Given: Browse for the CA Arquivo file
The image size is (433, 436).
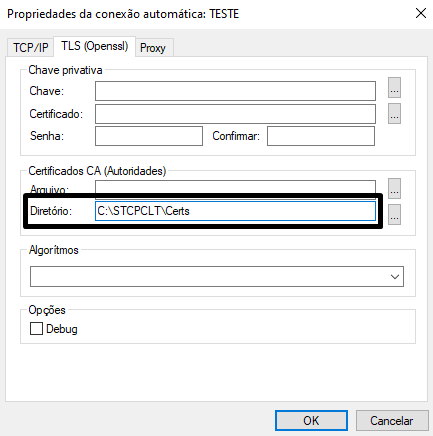Looking at the screenshot, I should pyautogui.click(x=394, y=188).
